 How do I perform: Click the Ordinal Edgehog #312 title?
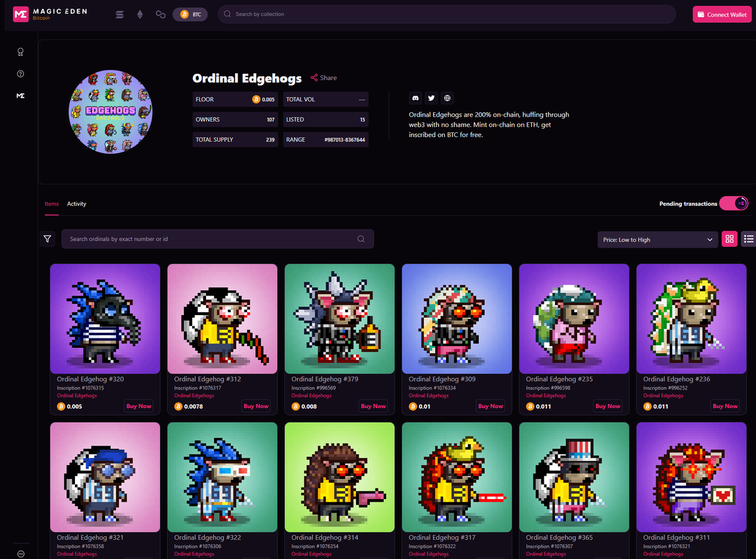(207, 379)
